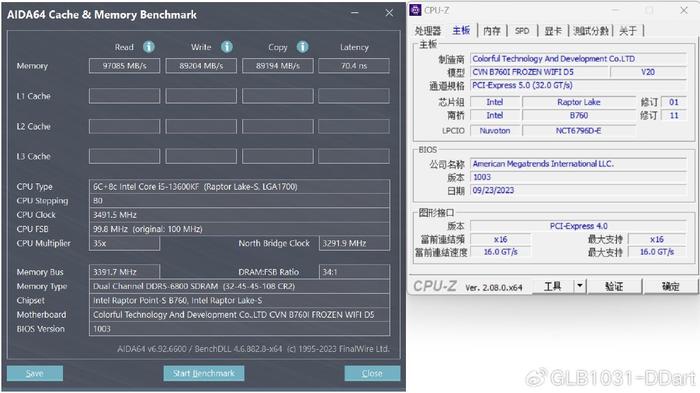Click the Save button

point(35,373)
